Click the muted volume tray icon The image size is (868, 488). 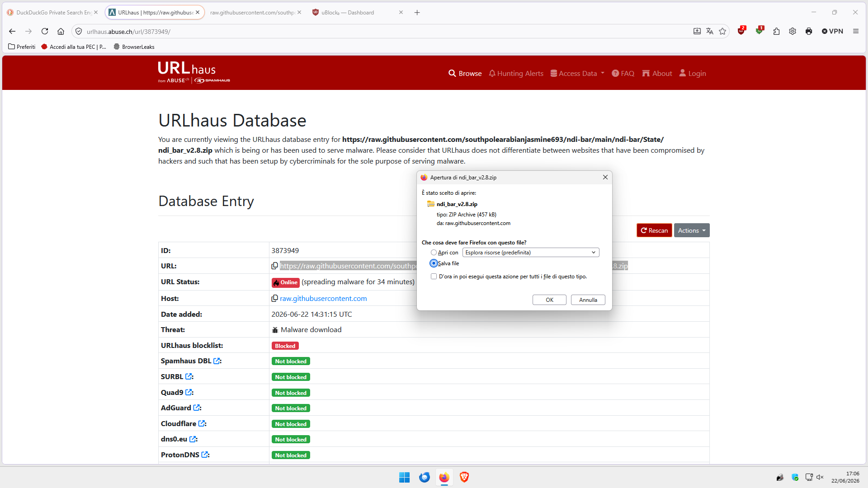tap(820, 477)
